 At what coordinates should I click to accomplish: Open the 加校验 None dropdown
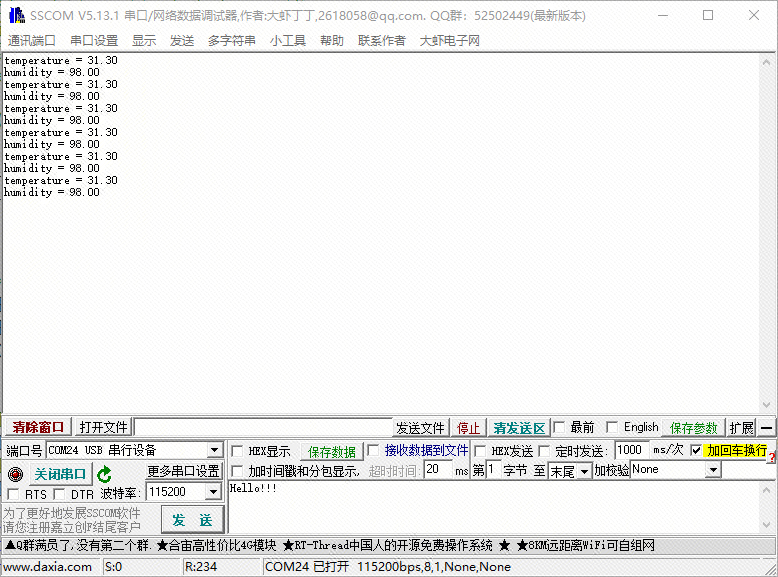(713, 470)
